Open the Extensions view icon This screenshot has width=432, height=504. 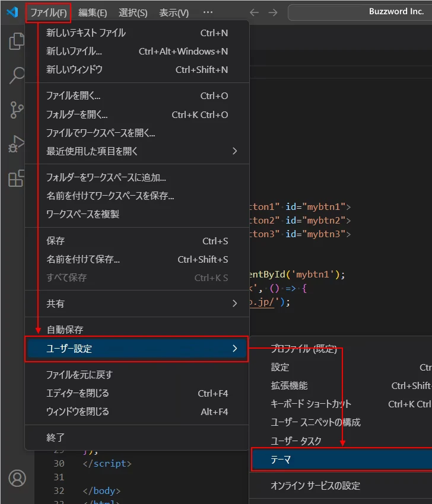17,178
